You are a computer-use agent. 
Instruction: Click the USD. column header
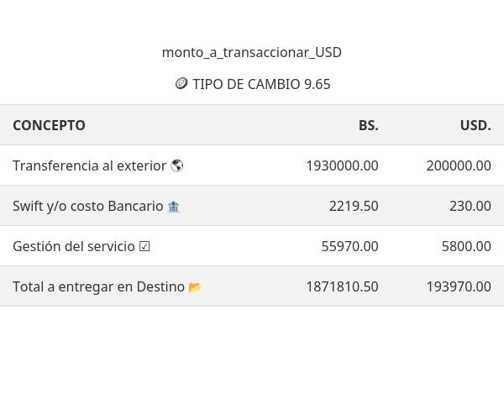(x=475, y=125)
